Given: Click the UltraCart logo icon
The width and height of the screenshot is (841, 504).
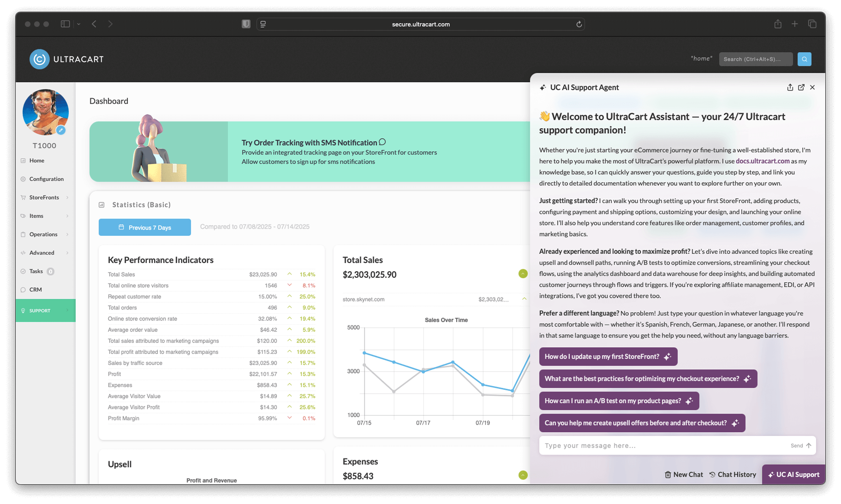Looking at the screenshot, I should tap(39, 59).
